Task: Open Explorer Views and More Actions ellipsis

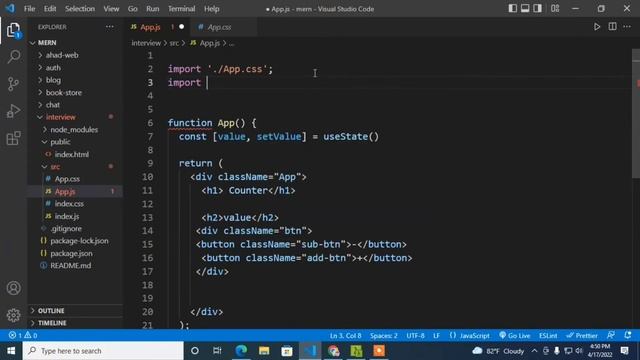Action: pyautogui.click(x=110, y=27)
